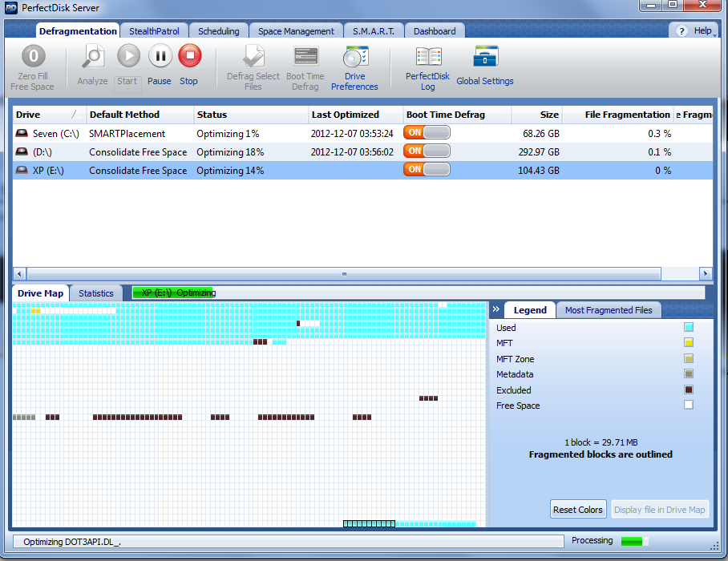Click the drive list left scroll arrow
728x561 pixels.
pos(19,273)
